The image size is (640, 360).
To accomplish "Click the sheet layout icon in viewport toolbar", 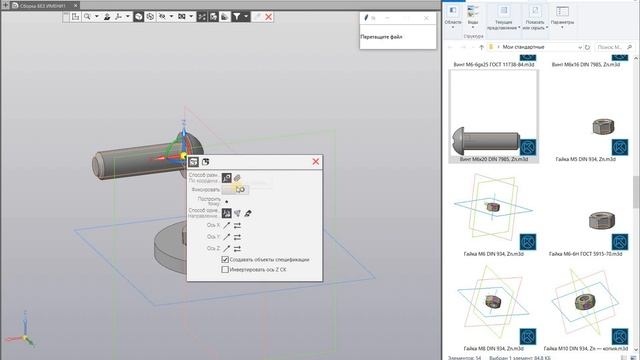I will (76, 17).
